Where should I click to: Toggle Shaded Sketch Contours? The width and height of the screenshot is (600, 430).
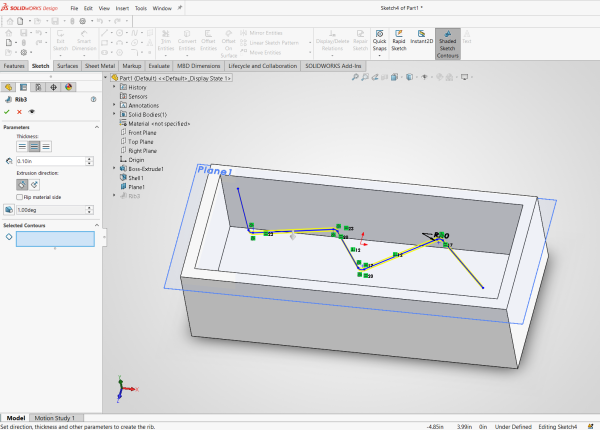(447, 44)
